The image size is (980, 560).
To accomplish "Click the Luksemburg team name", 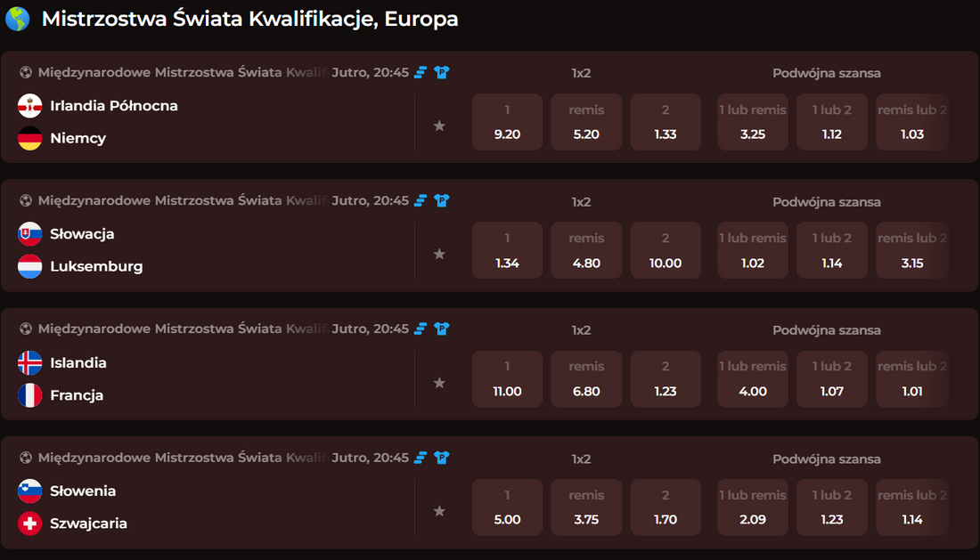I will pyautogui.click(x=96, y=266).
